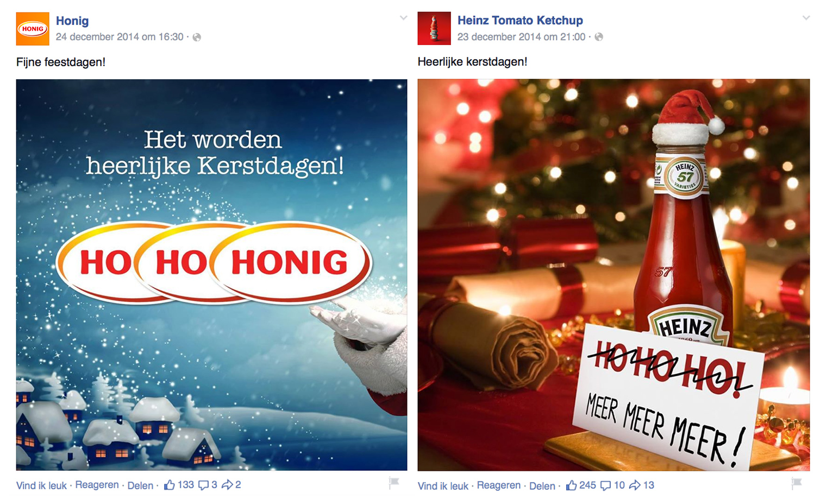The width and height of the screenshot is (820, 504).
Task: Click the comment bubble icon on Heinz post
Action: [x=605, y=486]
